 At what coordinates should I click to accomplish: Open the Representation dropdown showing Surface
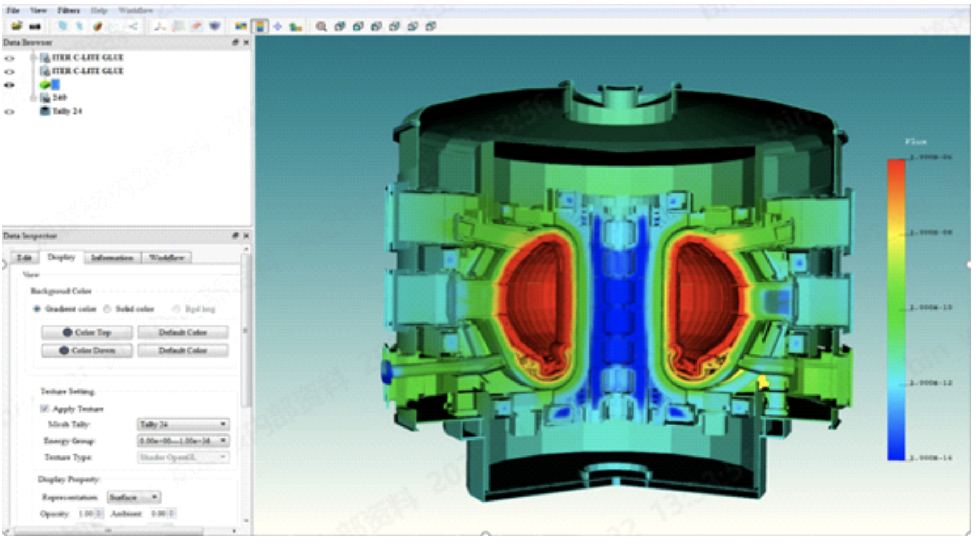(133, 497)
